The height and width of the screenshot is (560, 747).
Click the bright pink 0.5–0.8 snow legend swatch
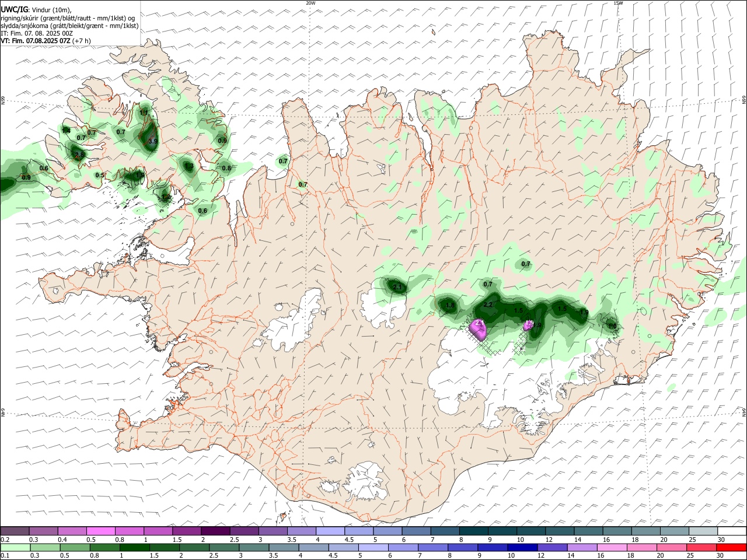click(100, 531)
